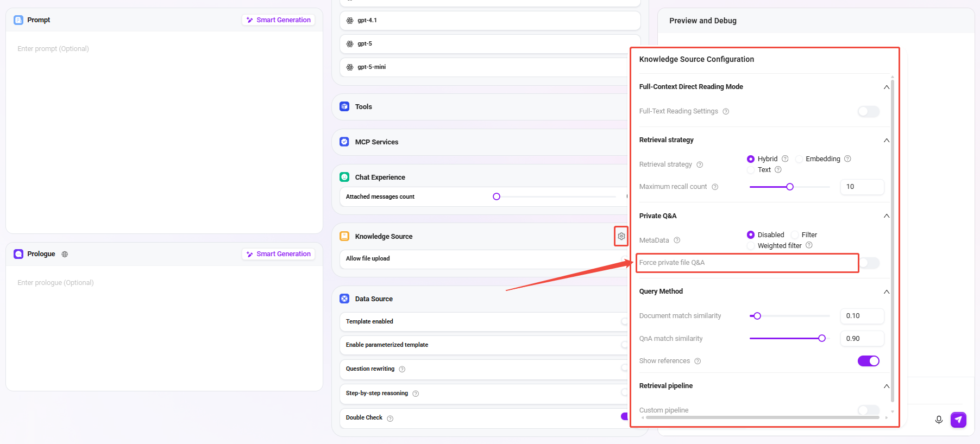Toggle Show references switch off

coord(868,361)
